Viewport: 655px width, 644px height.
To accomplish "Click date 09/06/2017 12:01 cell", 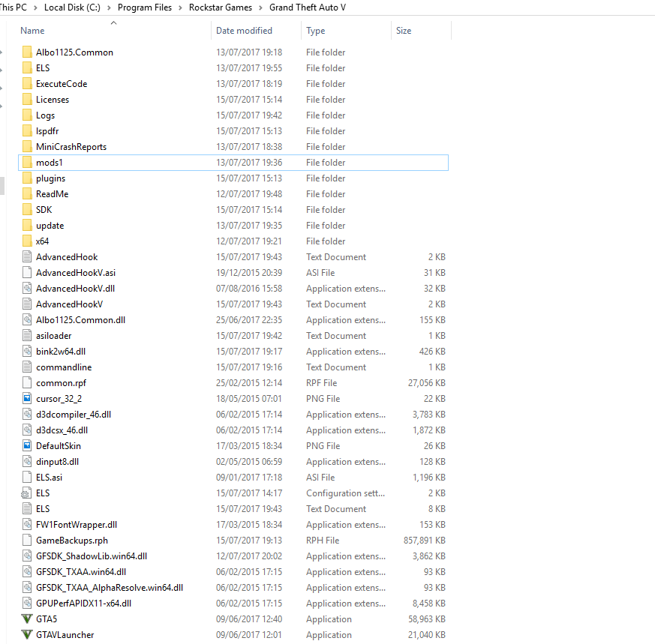I will (x=249, y=635).
